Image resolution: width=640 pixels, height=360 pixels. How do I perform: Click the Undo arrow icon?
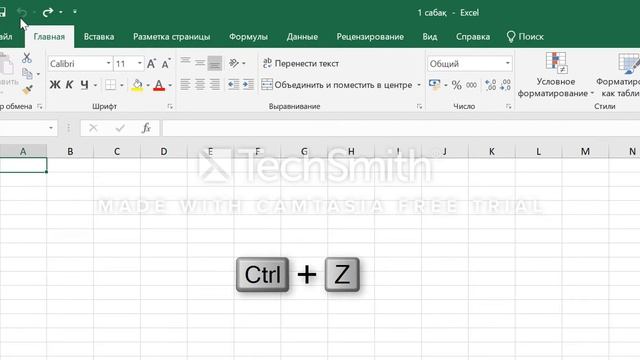[x=22, y=12]
